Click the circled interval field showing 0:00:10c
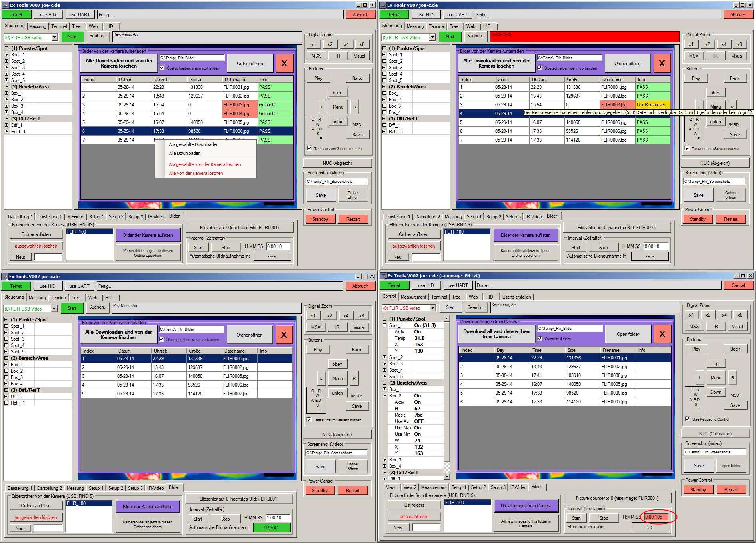This screenshot has width=756, height=543. (x=656, y=517)
